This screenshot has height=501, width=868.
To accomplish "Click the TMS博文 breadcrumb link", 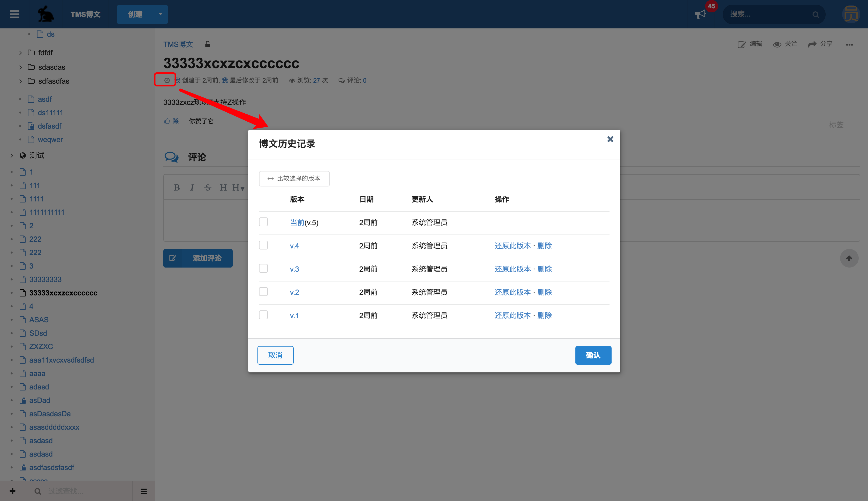I will pos(178,44).
